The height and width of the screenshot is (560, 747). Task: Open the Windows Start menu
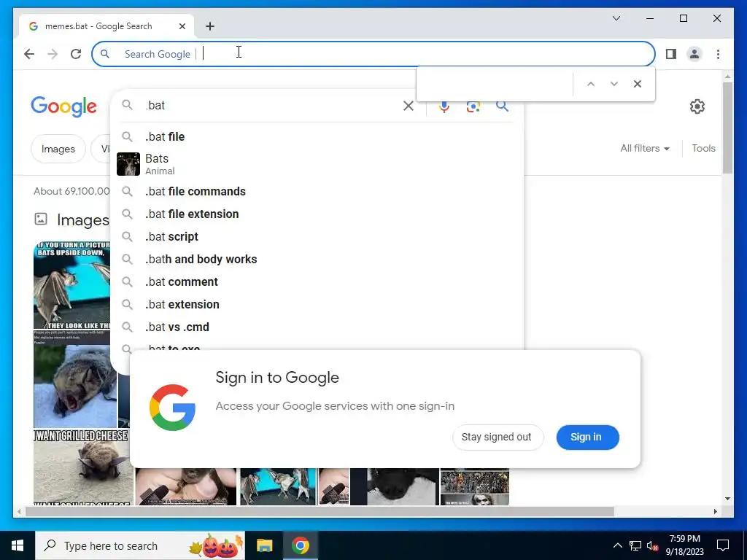[x=18, y=545]
